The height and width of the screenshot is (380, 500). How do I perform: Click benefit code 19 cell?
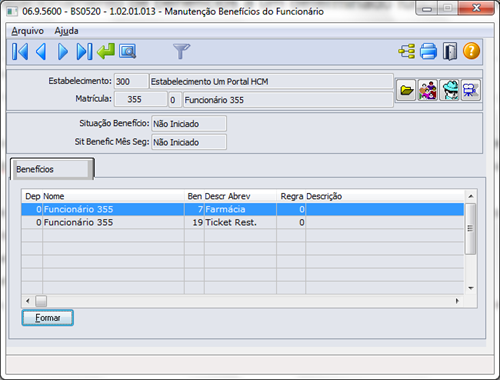(x=194, y=222)
